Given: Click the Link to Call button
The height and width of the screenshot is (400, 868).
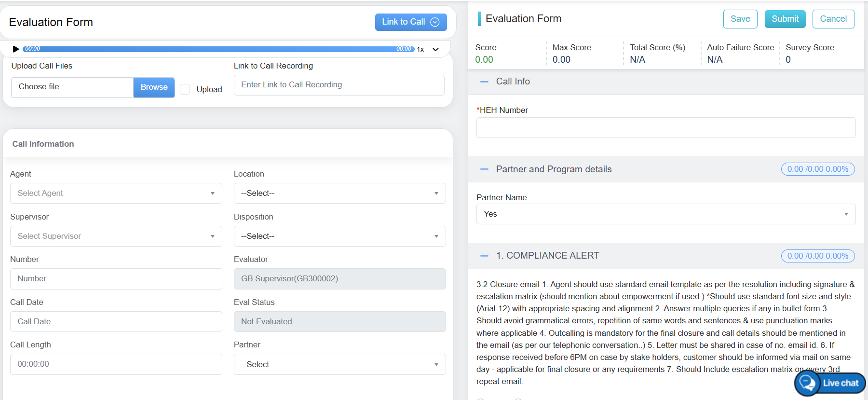Looking at the screenshot, I should click(x=410, y=22).
